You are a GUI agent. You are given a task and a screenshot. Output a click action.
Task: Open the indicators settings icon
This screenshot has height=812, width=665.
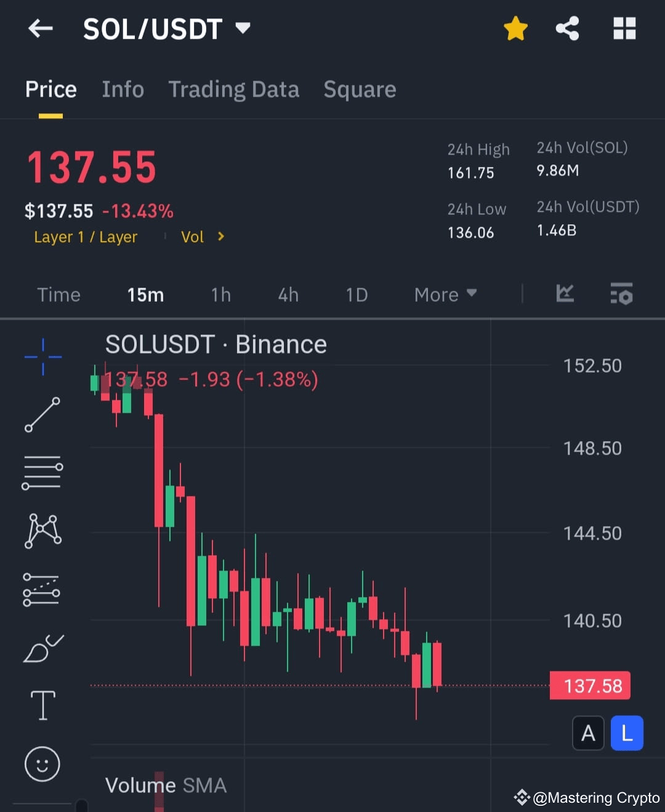(x=621, y=294)
